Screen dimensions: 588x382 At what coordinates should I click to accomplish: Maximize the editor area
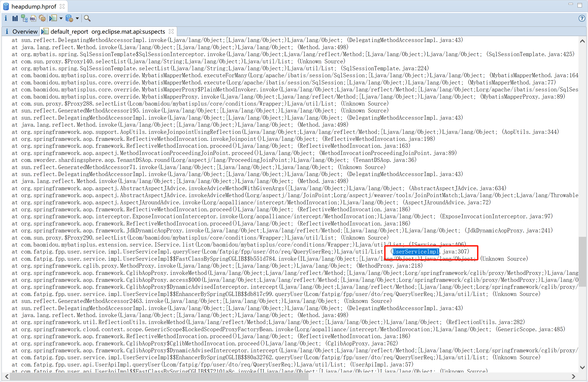pyautogui.click(x=580, y=5)
